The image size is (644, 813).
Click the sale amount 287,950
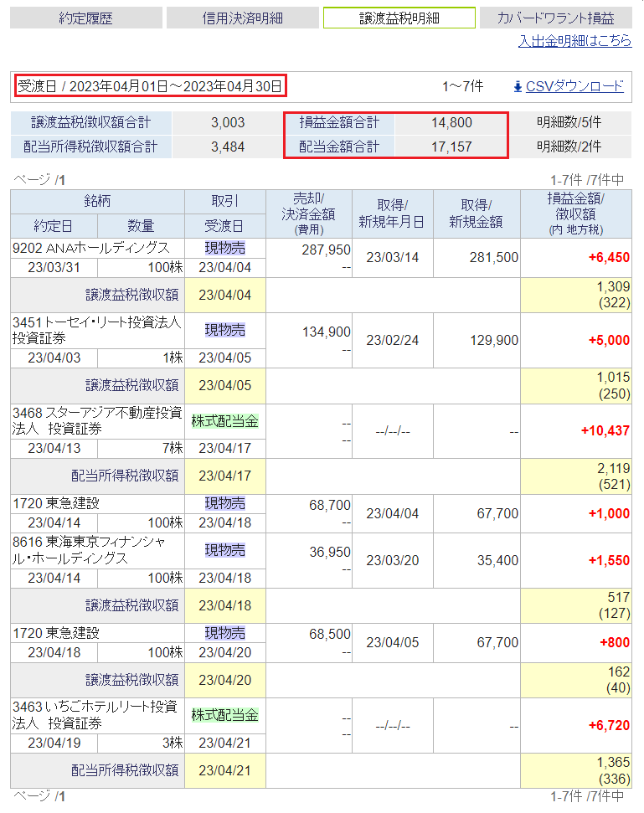click(x=326, y=250)
